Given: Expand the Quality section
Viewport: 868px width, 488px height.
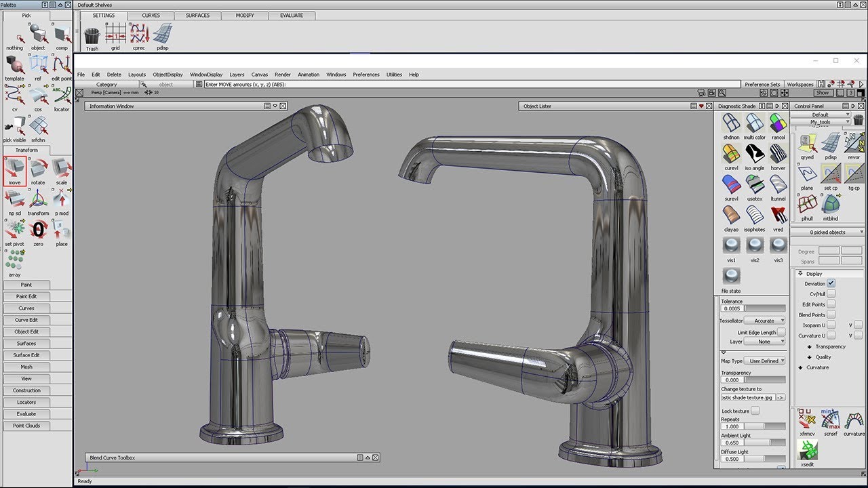Looking at the screenshot, I should (x=810, y=357).
